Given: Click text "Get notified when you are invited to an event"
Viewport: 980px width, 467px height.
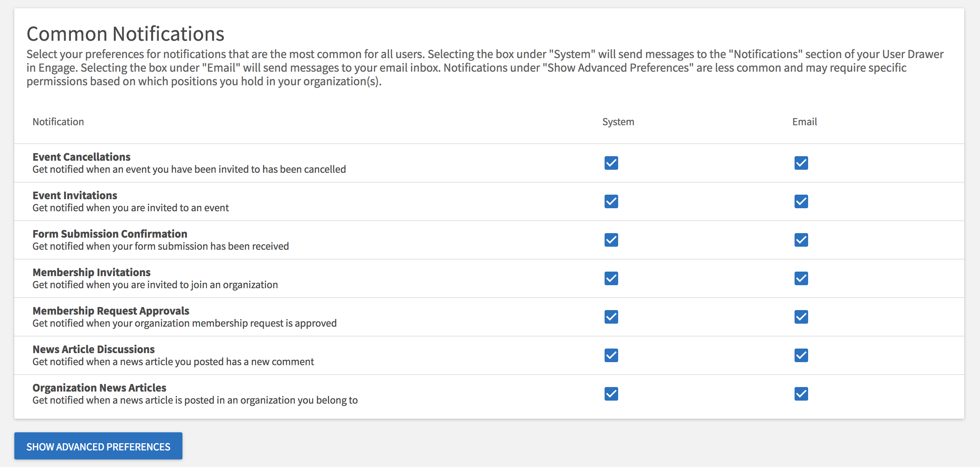Looking at the screenshot, I should (130, 208).
